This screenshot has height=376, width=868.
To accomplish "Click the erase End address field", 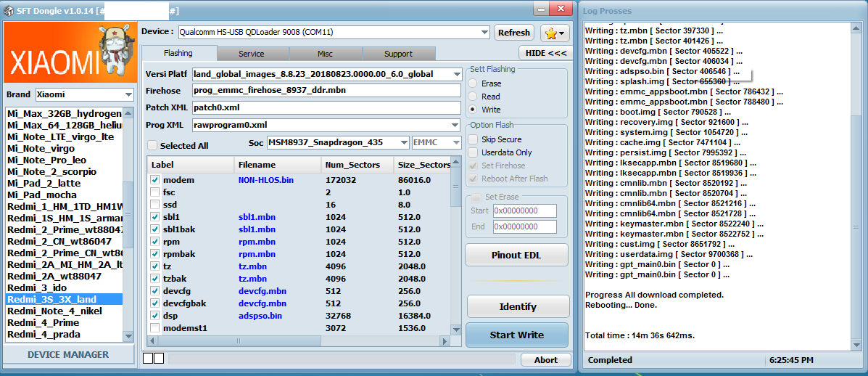I will click(525, 227).
